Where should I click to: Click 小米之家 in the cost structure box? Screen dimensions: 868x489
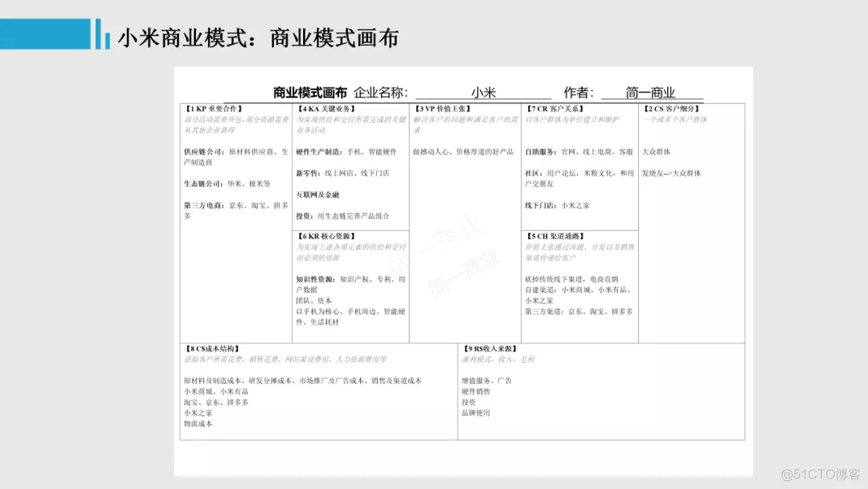click(x=199, y=413)
